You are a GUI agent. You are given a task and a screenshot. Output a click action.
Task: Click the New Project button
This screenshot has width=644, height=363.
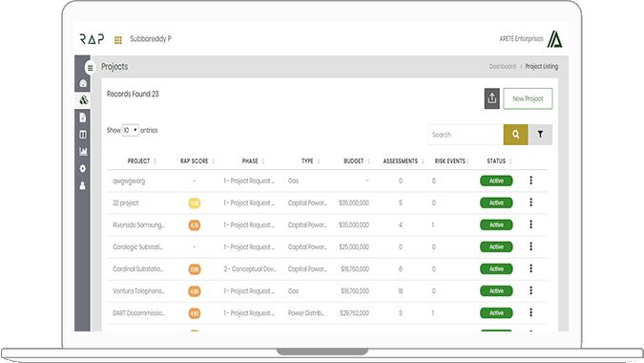click(528, 98)
